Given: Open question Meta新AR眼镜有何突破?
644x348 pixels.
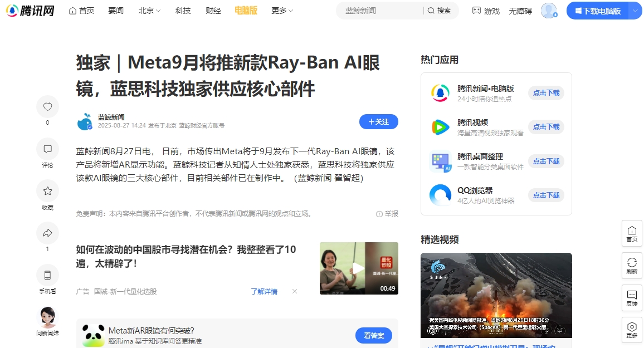Looking at the screenshot, I should point(152,331).
